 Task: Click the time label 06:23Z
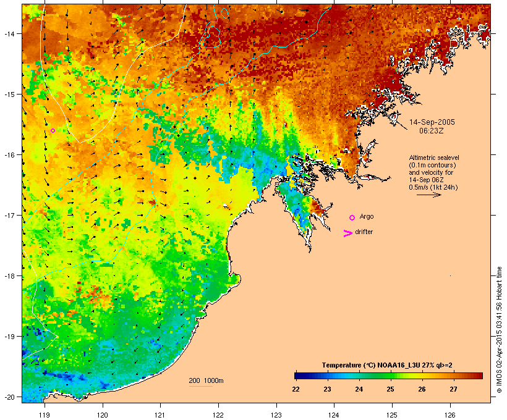[432, 131]
